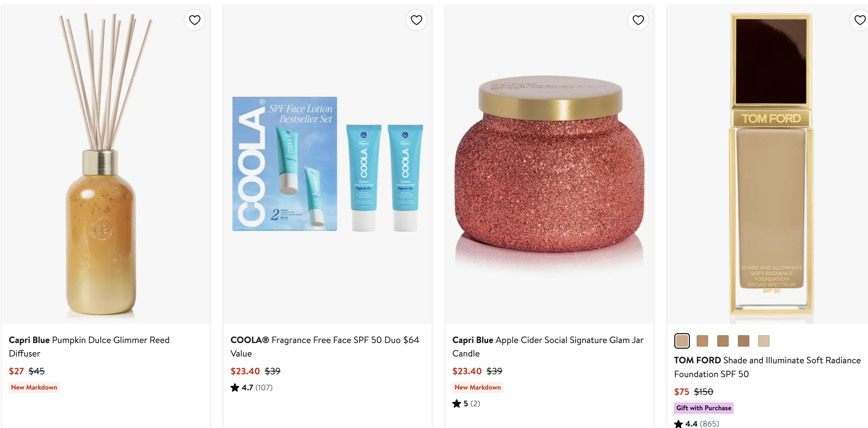The image size is (868, 428).
Task: Save TOM FORD foundation with heart icon
Action: (x=859, y=20)
